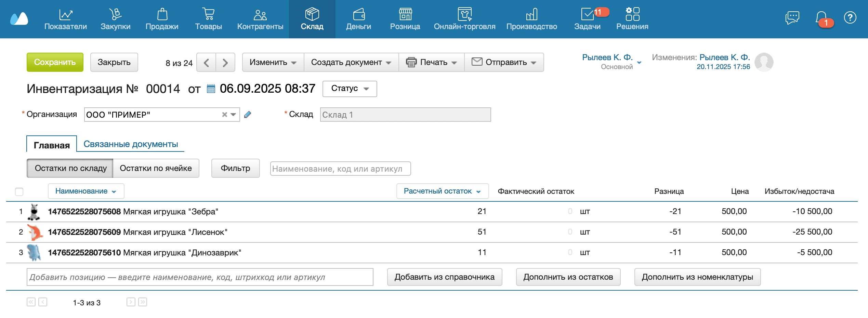Click the calendar icon beside document date
The width and height of the screenshot is (868, 318).
211,89
